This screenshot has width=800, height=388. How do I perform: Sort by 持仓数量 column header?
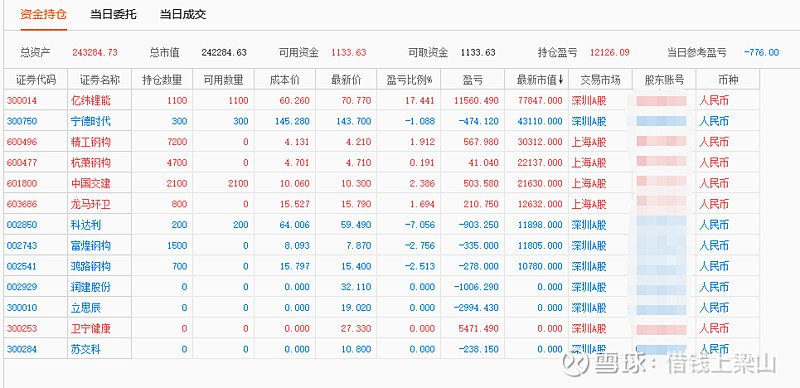(162, 80)
